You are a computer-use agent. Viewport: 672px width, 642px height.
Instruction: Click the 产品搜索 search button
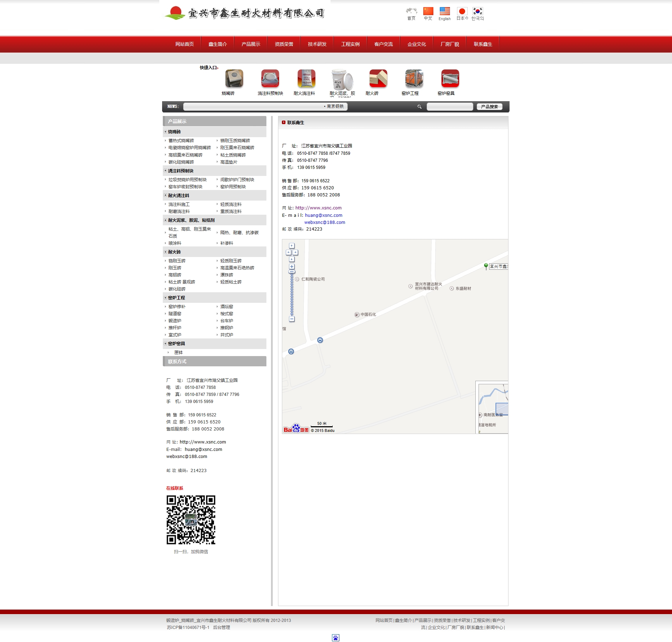[x=489, y=106]
